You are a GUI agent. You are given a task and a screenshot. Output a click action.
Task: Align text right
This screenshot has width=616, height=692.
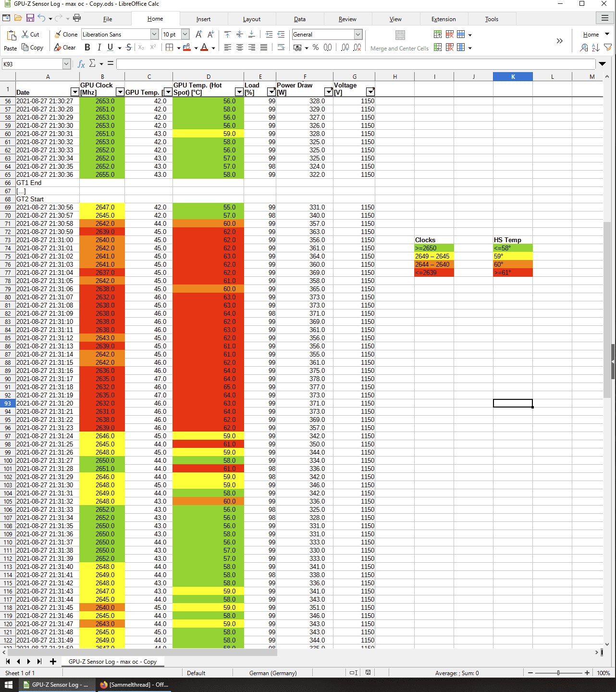pyautogui.click(x=251, y=48)
